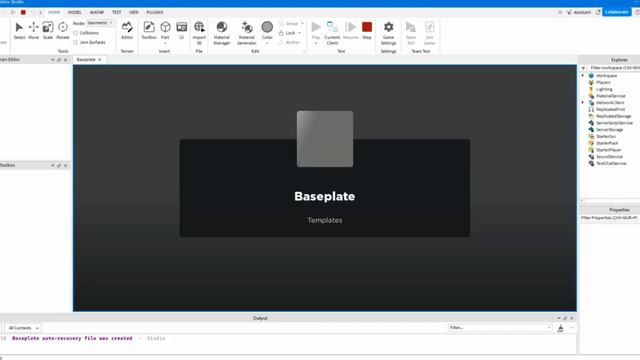Click the Output Filter input field
This screenshot has height=360, width=640.
tap(500, 328)
